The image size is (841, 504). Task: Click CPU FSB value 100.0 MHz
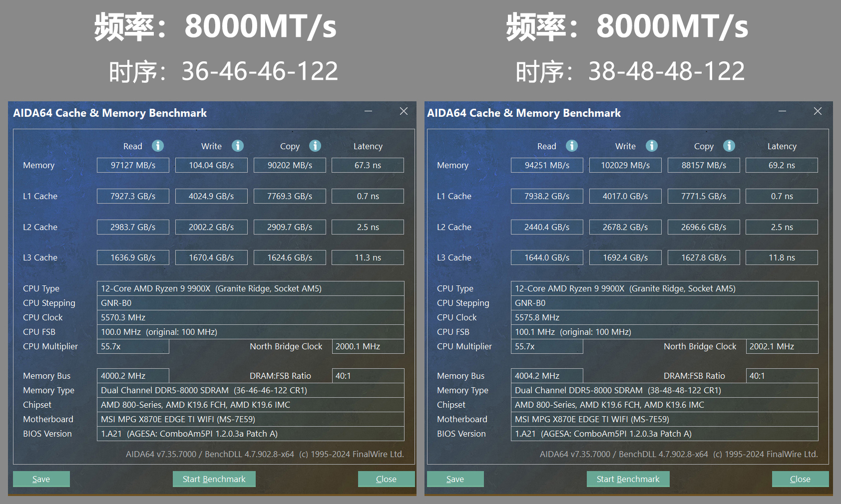click(251, 332)
